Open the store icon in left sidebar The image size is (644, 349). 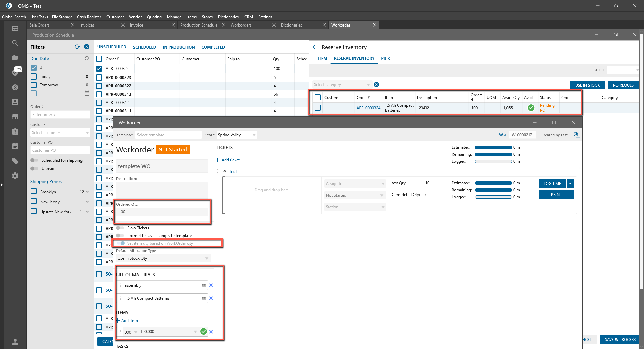(x=15, y=117)
